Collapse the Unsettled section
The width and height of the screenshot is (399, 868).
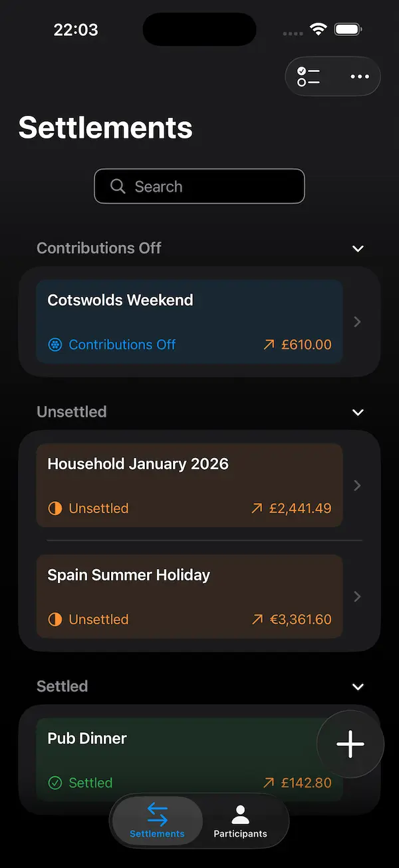(358, 412)
